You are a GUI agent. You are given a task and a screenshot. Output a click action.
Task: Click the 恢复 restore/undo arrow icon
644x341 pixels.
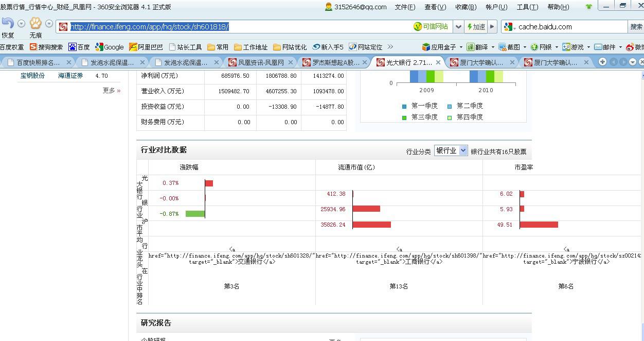tap(8, 24)
